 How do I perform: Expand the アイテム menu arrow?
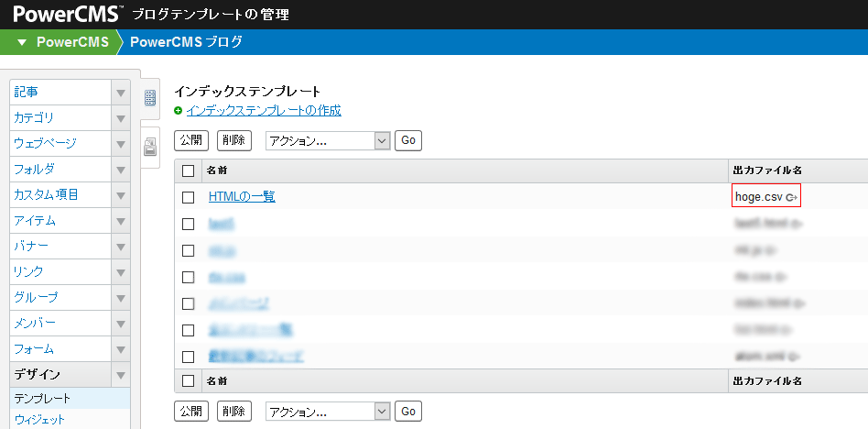tap(121, 221)
